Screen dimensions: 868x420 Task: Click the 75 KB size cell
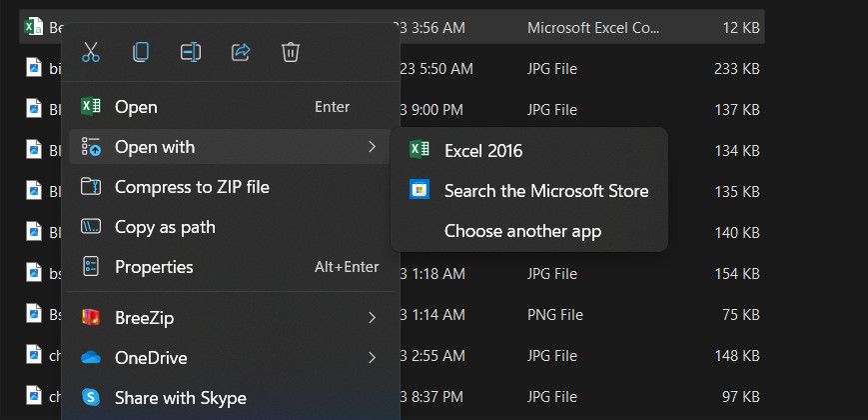pos(741,315)
